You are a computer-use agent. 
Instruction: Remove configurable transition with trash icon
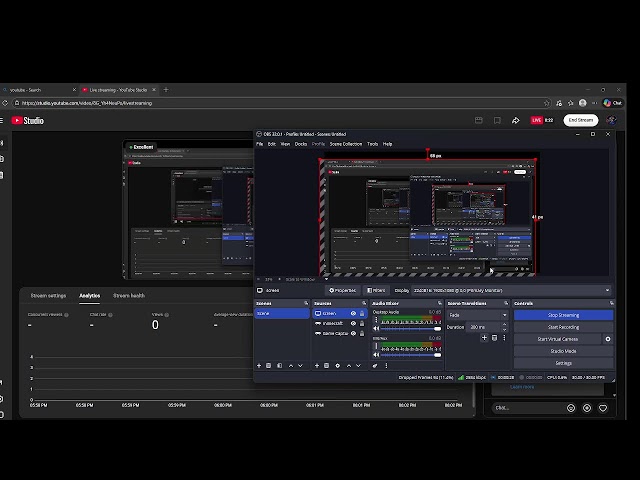click(x=494, y=338)
